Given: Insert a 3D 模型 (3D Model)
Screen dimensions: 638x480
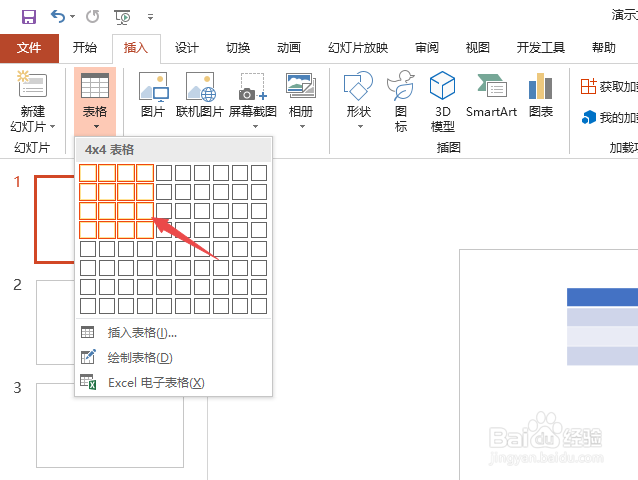Looking at the screenshot, I should [x=442, y=101].
